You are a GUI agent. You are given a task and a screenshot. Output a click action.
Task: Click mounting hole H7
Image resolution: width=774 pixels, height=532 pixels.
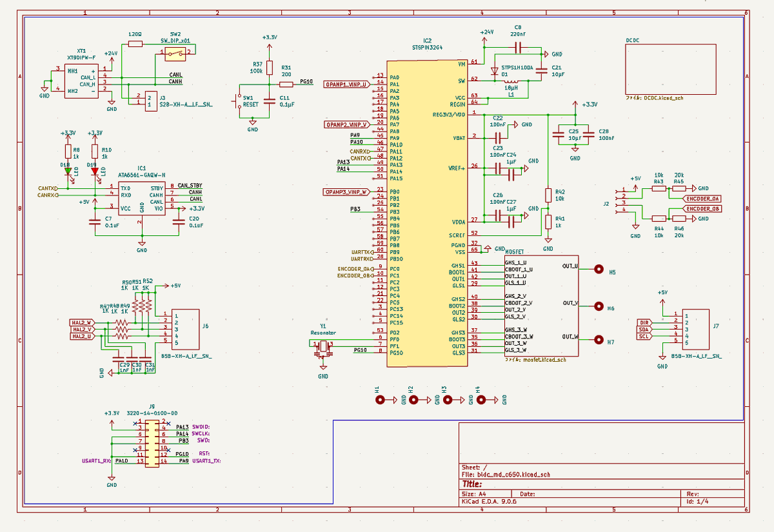(x=599, y=340)
